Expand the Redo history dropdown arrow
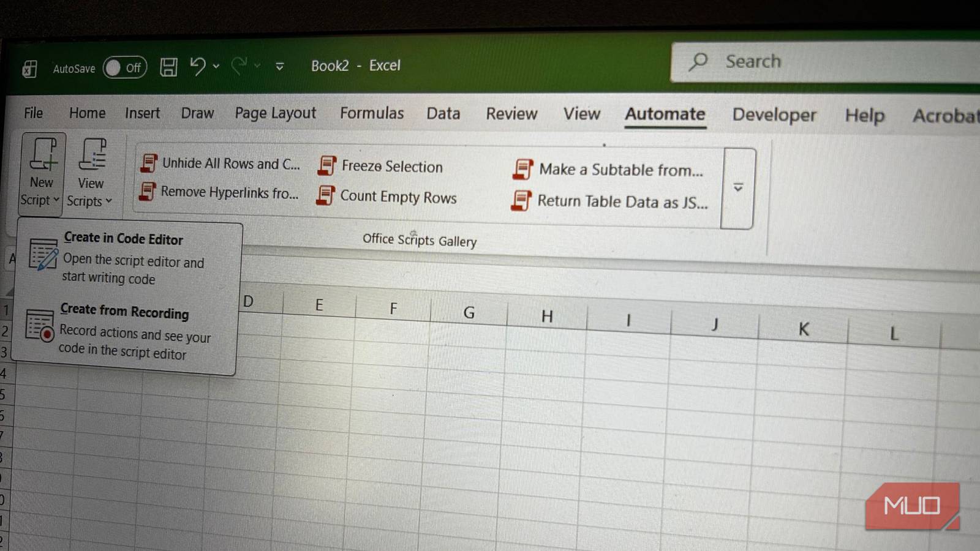The width and height of the screenshot is (980, 551). (257, 65)
